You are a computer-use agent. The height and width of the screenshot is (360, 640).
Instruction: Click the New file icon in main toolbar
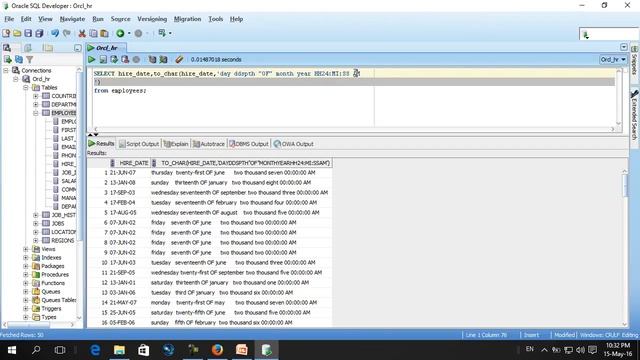[x=6, y=33]
